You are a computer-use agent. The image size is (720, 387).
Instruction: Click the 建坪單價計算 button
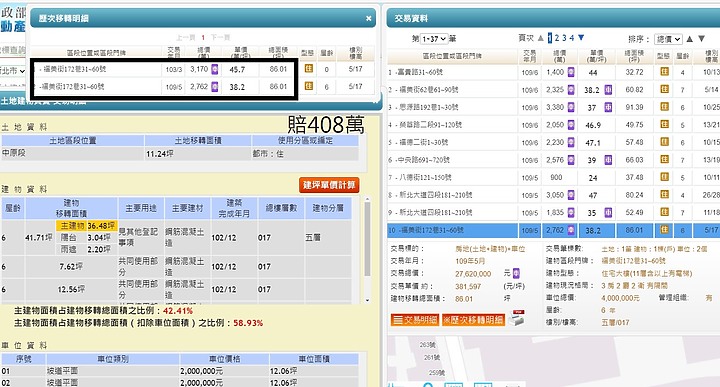tap(329, 185)
